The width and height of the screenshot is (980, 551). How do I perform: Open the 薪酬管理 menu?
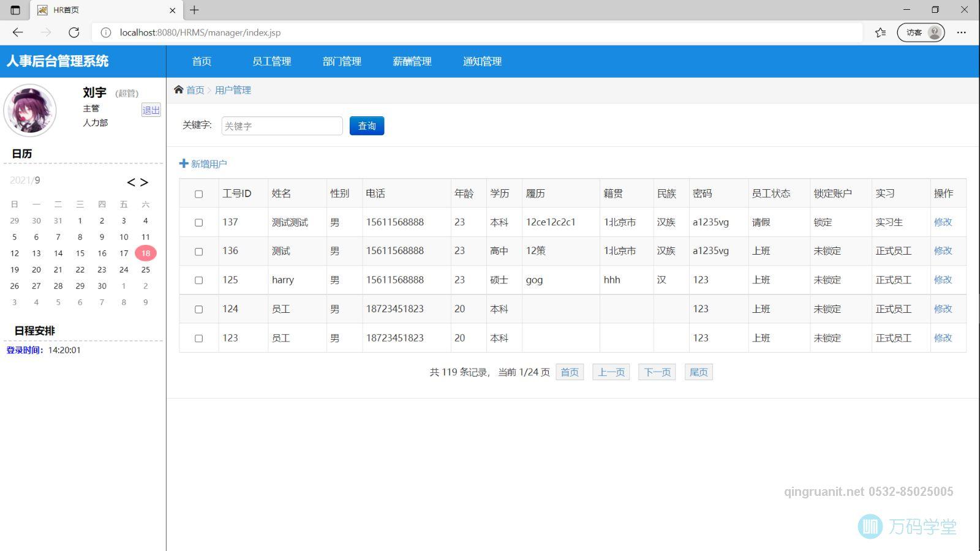(412, 61)
